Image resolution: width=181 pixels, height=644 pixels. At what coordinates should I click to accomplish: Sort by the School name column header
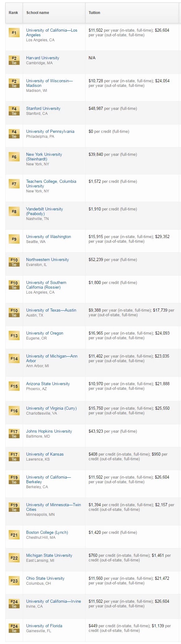pos(38,13)
